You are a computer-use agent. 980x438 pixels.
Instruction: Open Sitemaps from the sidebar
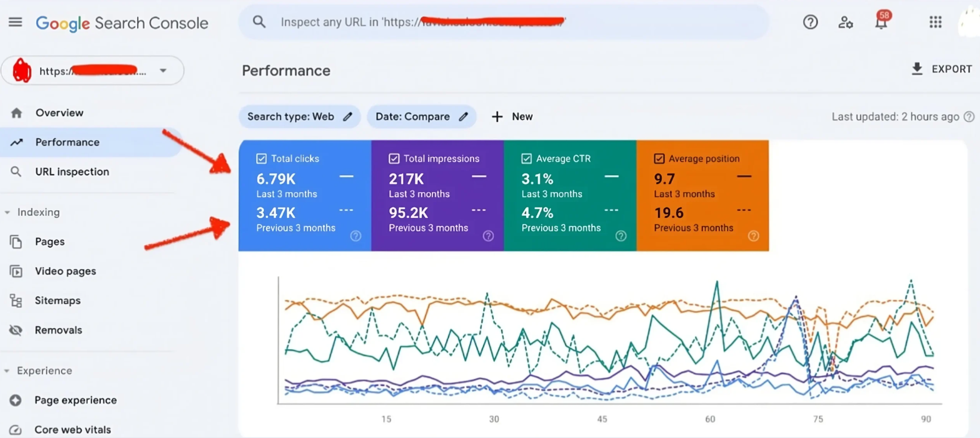click(x=58, y=300)
